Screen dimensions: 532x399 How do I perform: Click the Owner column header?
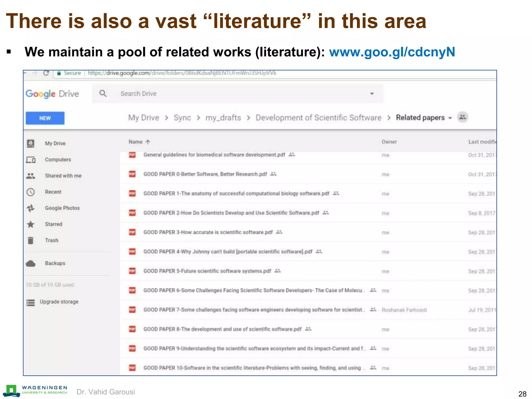(389, 142)
